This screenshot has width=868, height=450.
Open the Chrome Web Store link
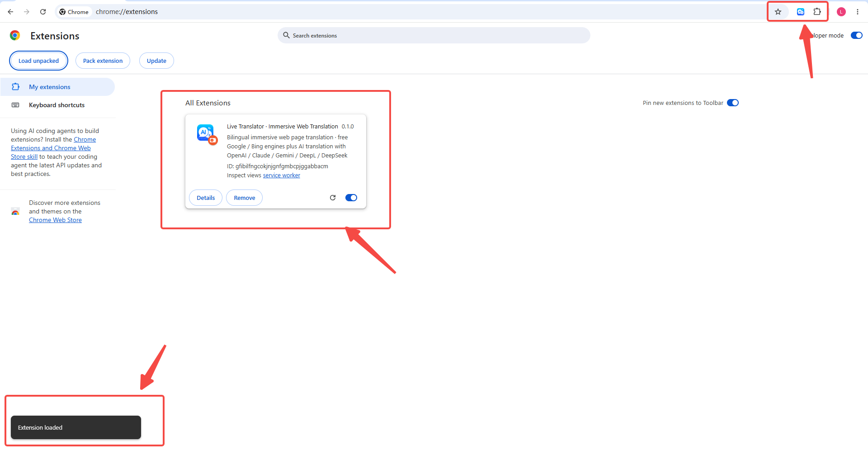55,220
